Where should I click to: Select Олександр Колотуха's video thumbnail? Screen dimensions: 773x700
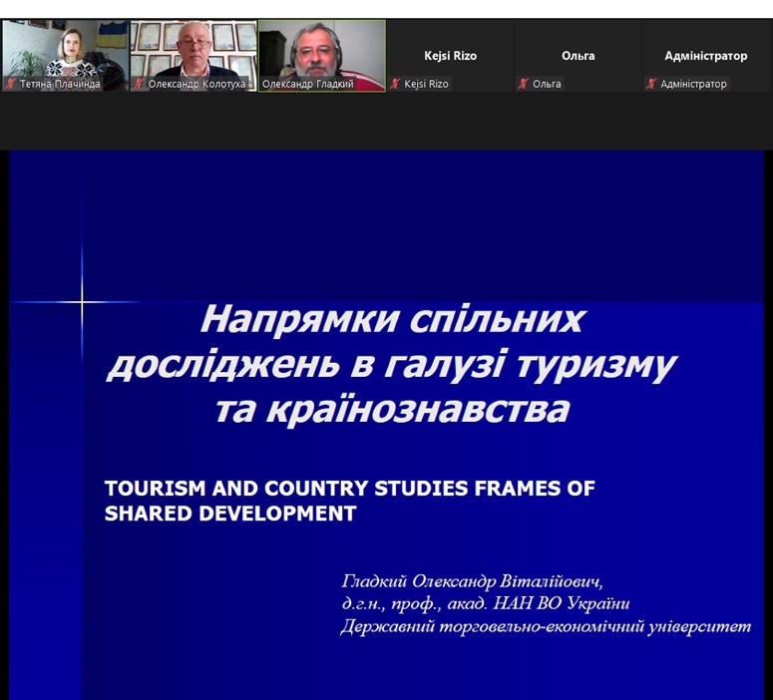pos(193,55)
